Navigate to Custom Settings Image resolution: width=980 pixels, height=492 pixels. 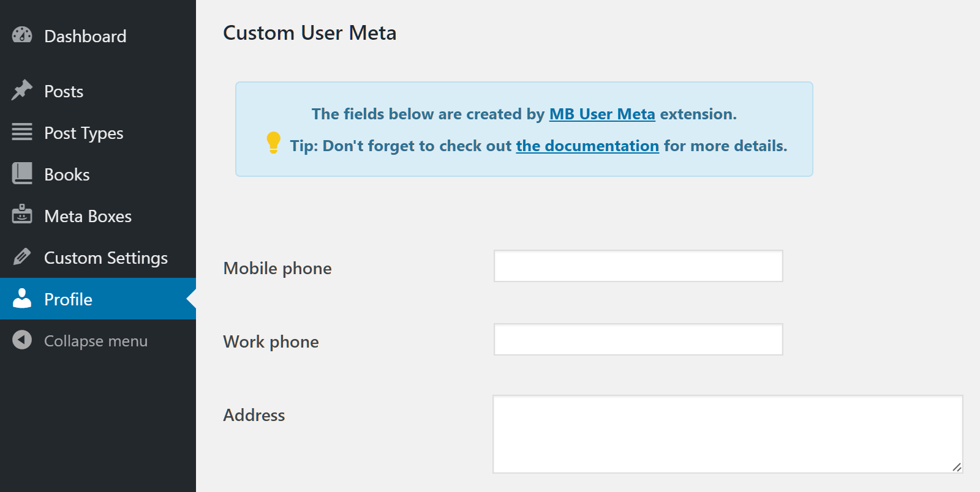(106, 258)
